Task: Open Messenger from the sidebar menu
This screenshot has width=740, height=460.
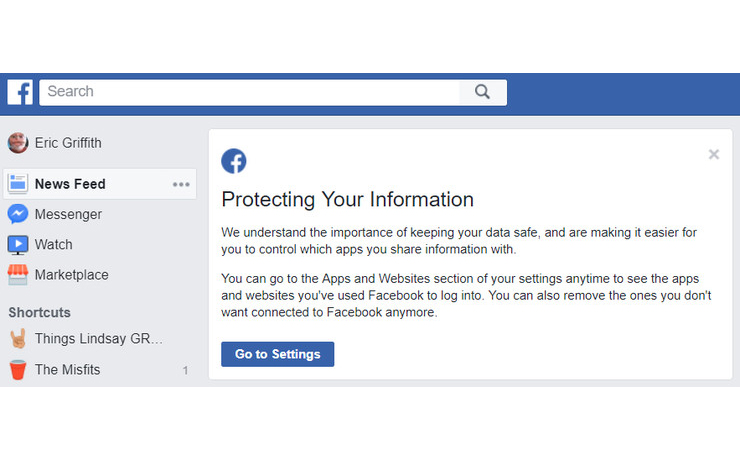Action: tap(68, 214)
